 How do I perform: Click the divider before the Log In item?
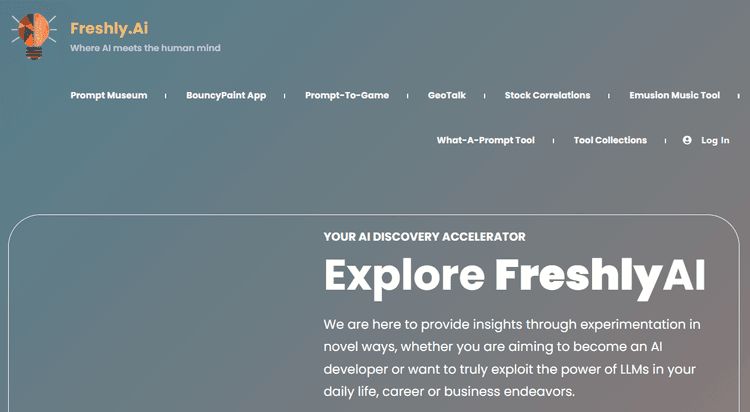(x=665, y=141)
